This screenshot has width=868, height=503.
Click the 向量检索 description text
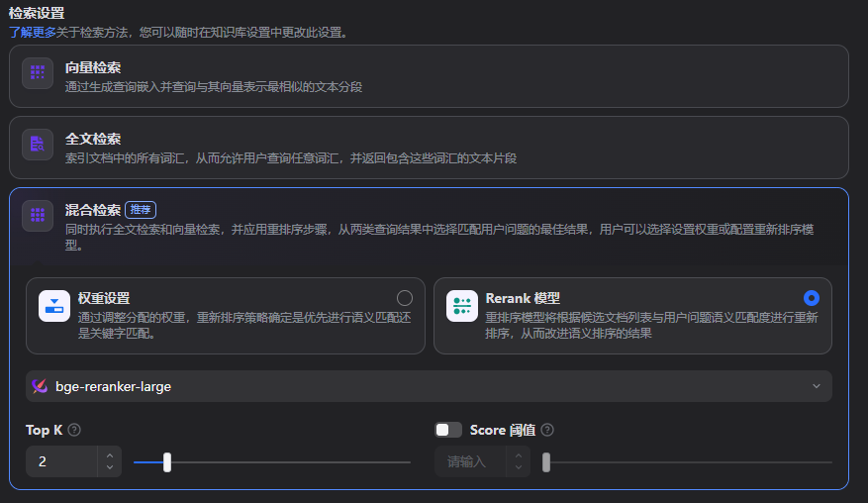pyautogui.click(x=214, y=87)
